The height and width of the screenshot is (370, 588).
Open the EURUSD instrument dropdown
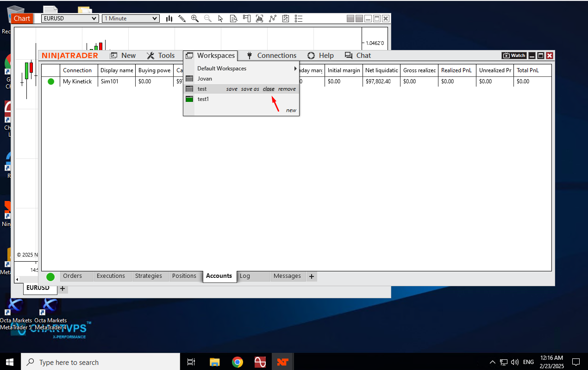point(70,19)
